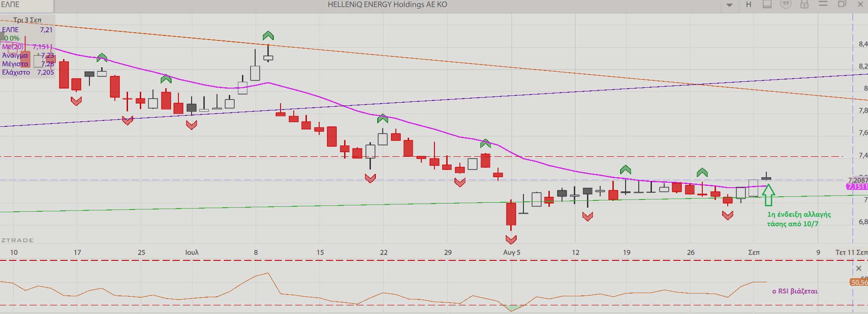Viewport: 868px width, 314px height.
Task: Click the green signal arrow near 22 July
Action: pyautogui.click(x=383, y=119)
